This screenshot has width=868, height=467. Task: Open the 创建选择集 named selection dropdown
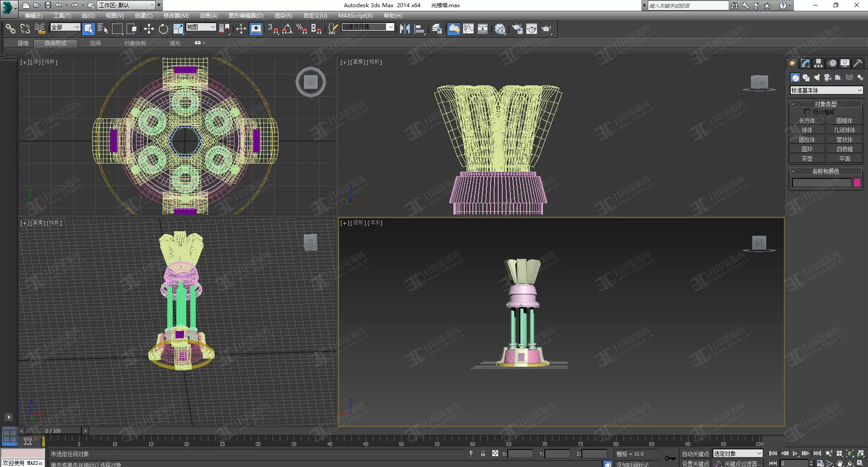[368, 27]
